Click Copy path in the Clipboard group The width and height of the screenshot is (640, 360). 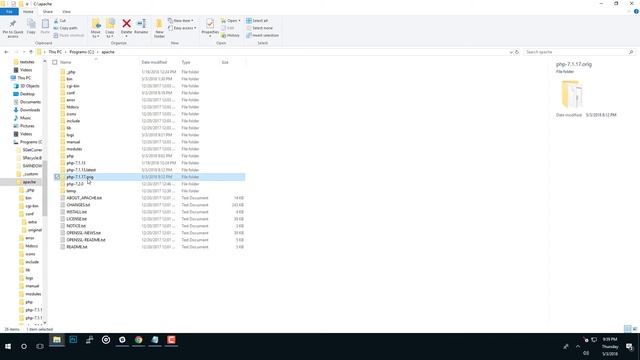(65, 28)
